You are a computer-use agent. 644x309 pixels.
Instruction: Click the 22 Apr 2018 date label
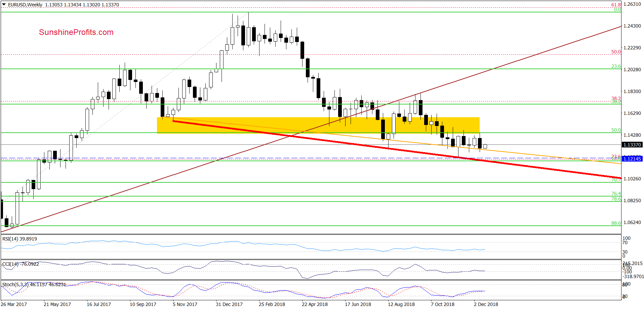point(315,304)
